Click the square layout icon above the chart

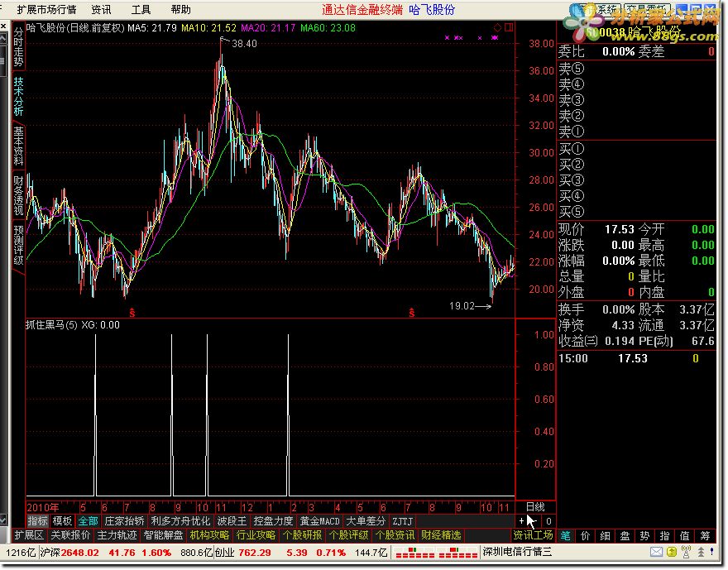coord(509,27)
